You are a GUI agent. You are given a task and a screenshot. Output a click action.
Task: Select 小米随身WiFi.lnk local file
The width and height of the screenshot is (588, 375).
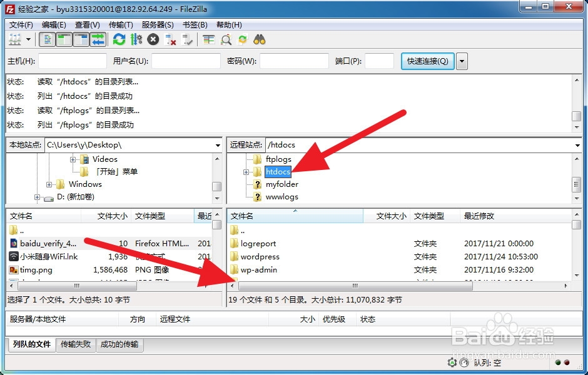click(x=49, y=257)
